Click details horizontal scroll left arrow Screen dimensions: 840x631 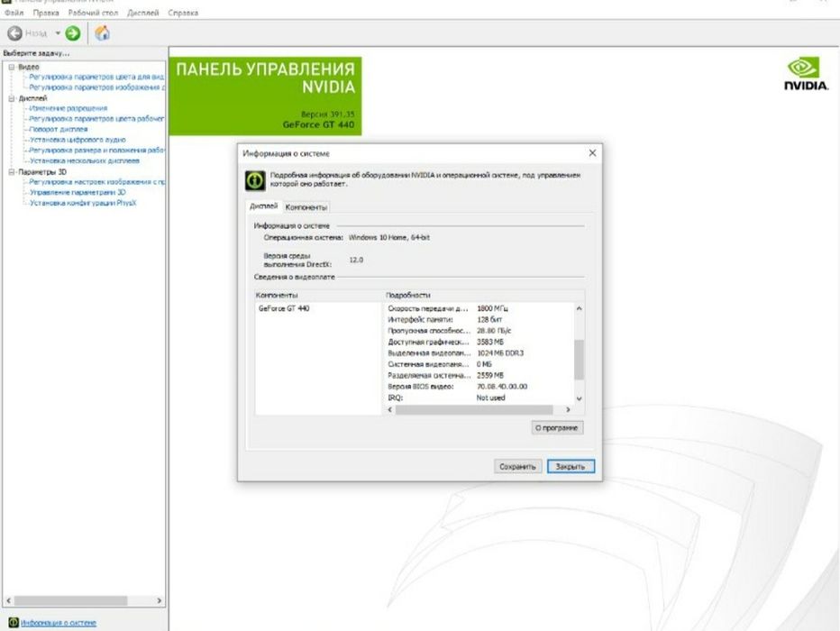[390, 410]
